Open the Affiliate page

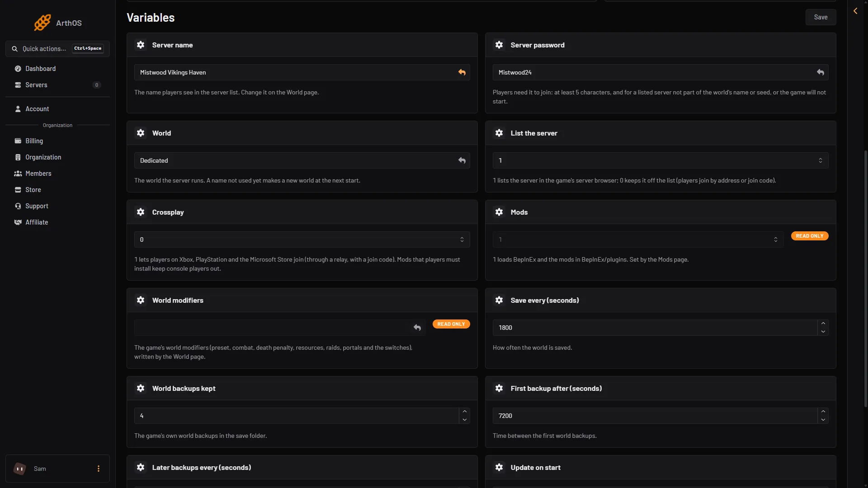(57, 222)
